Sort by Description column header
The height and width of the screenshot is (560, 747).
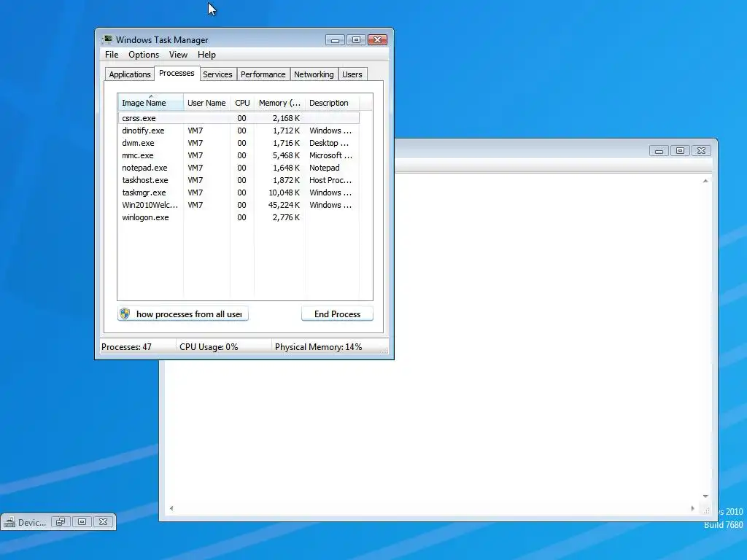[332, 103]
